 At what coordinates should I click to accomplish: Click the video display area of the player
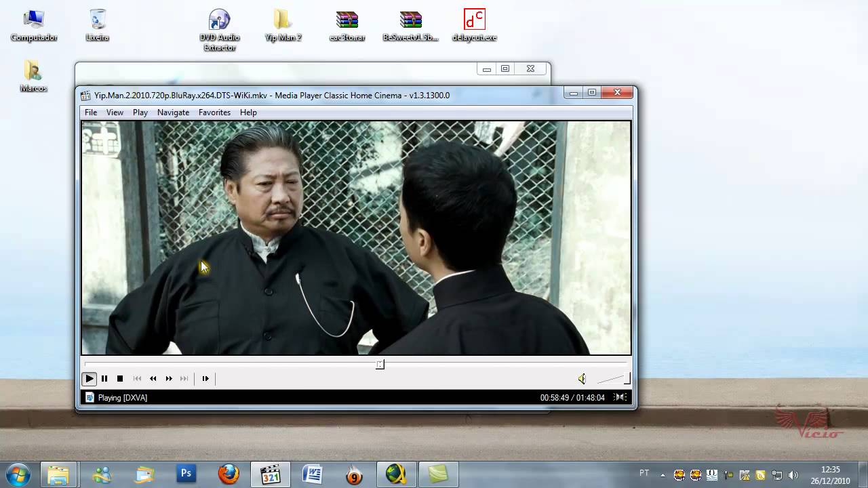click(x=356, y=238)
